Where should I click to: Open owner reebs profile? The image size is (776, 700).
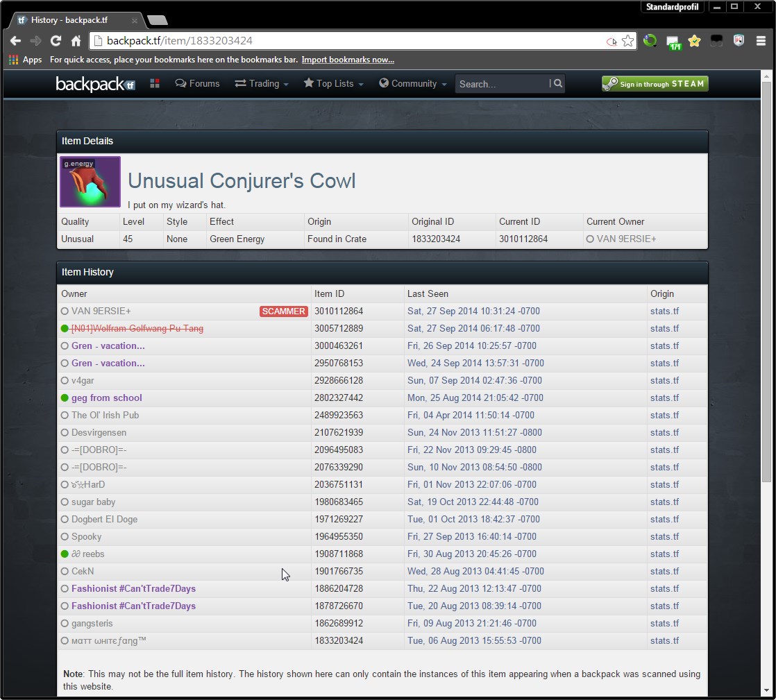[87, 554]
